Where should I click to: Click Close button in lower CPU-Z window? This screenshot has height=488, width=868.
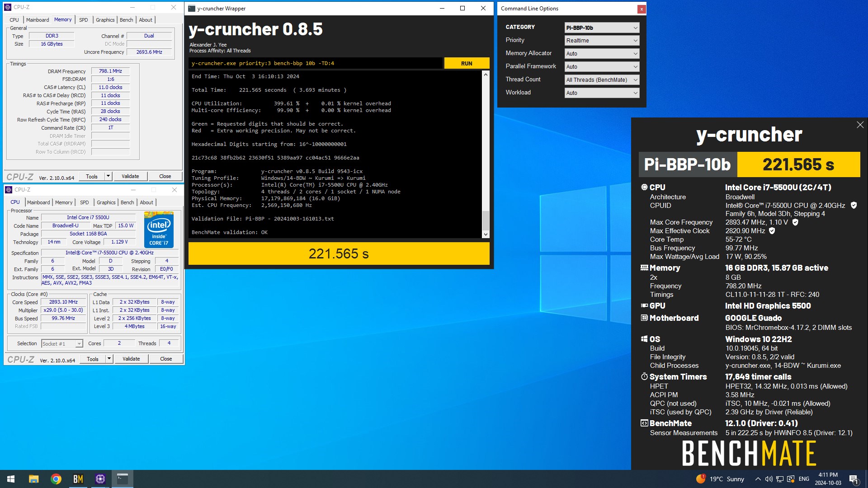(x=166, y=359)
